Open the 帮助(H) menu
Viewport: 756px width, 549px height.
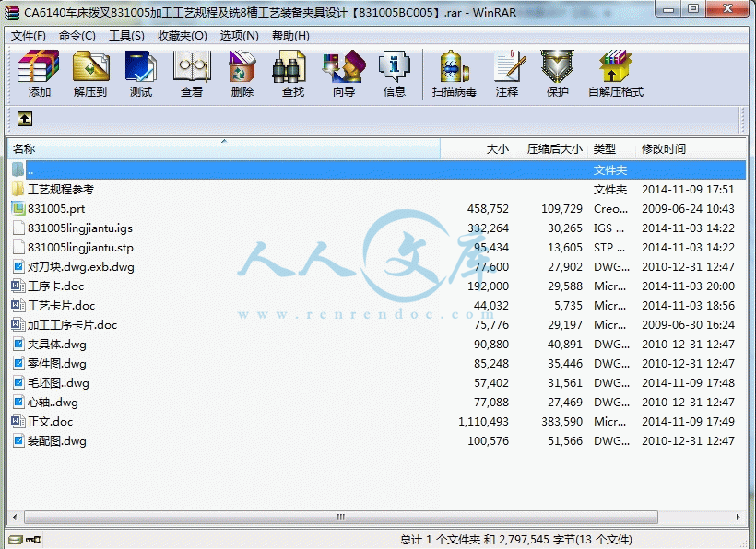[x=290, y=36]
